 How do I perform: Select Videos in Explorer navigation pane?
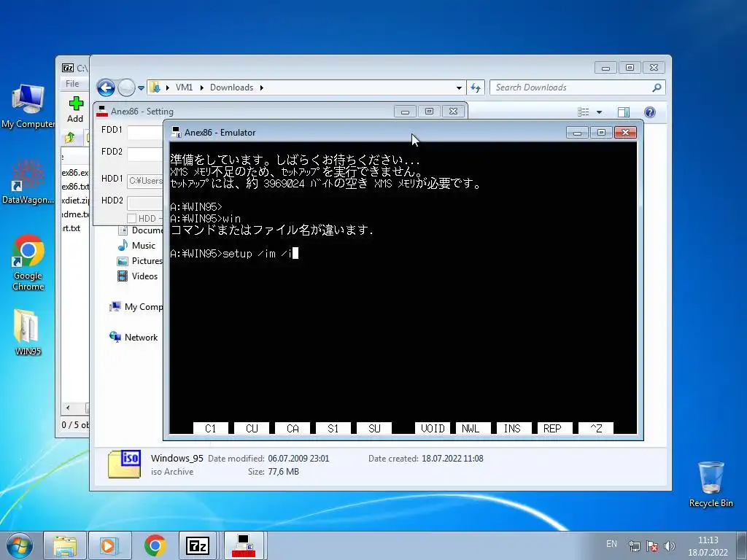[x=138, y=276]
